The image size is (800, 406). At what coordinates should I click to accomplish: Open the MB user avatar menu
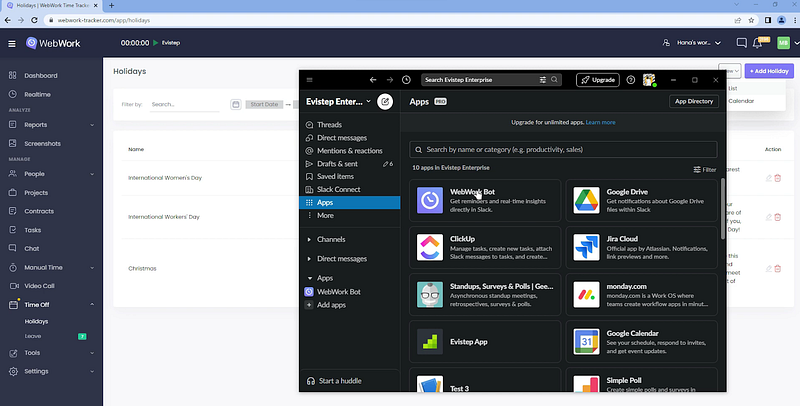coord(783,43)
